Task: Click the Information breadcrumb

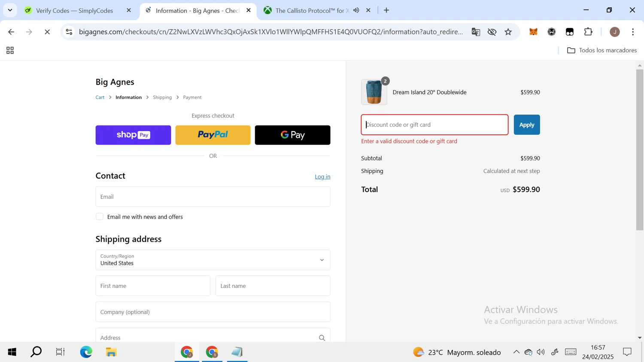Action: [128, 97]
